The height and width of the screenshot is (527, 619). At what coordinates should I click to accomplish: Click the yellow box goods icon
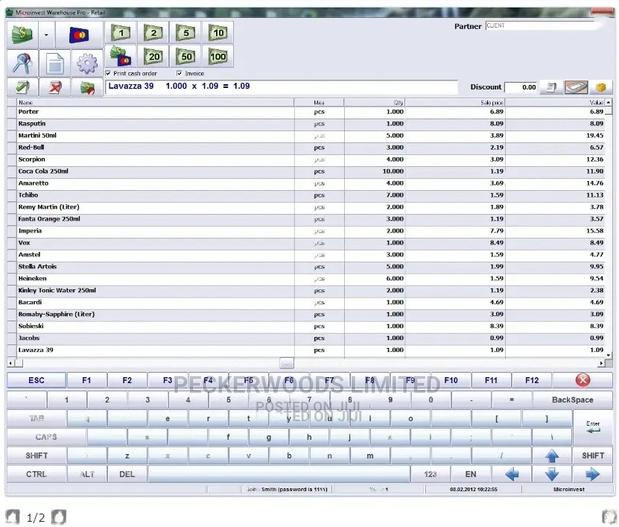(601, 87)
